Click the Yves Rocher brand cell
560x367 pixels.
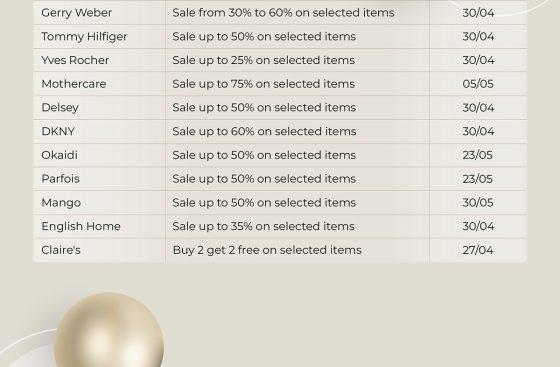[x=99, y=60]
